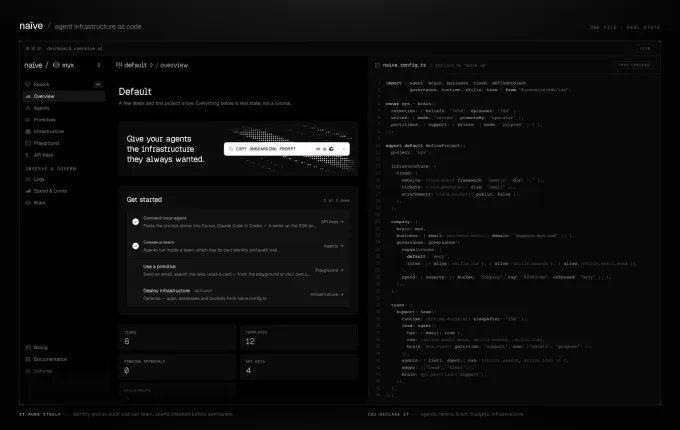This screenshot has height=430, width=680.
Task: Toggle the Connect your agent checkmark
Action: 135,222
